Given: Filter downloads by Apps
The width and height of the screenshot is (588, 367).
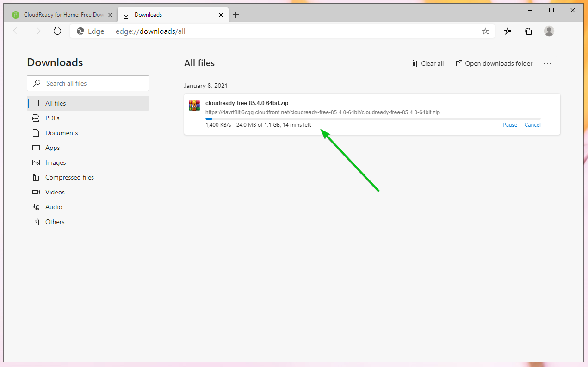Looking at the screenshot, I should (88, 148).
